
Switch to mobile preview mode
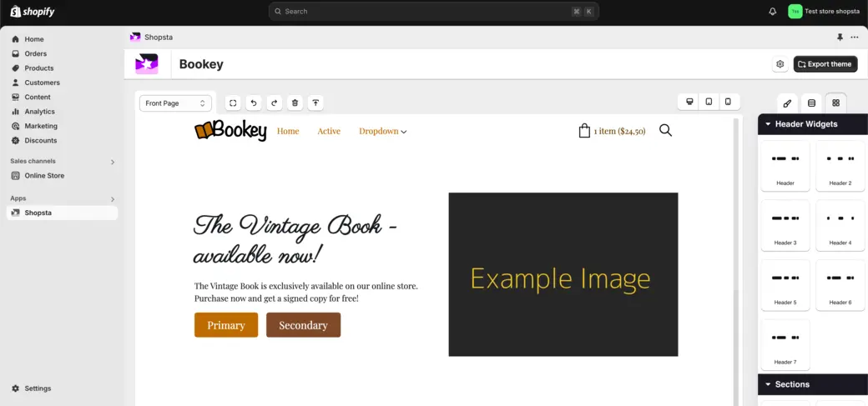coord(728,102)
